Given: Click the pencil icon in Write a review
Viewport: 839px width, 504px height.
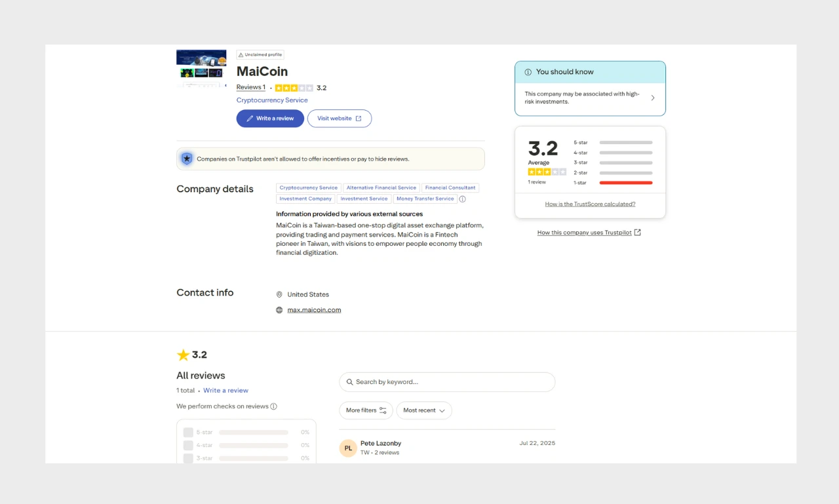Looking at the screenshot, I should (250, 119).
